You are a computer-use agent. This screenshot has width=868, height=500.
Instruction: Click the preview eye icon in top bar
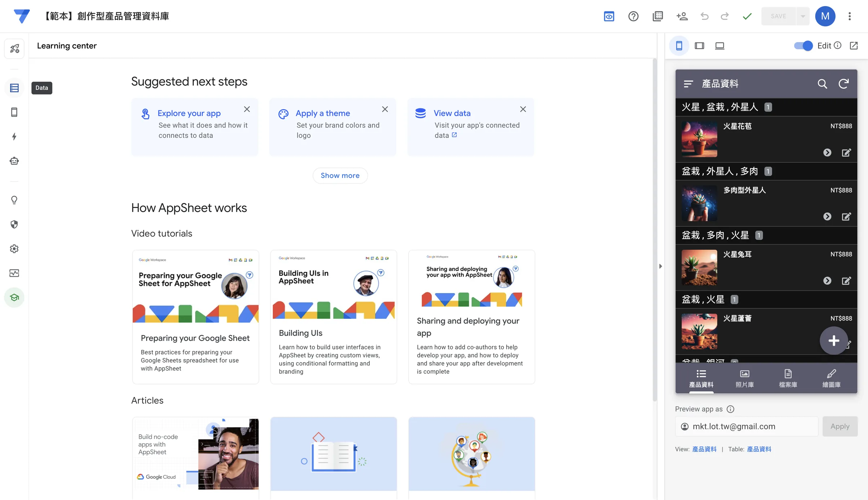point(609,16)
